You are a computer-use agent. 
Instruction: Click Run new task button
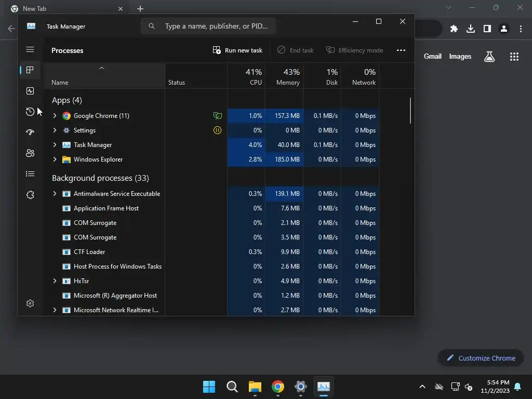237,50
